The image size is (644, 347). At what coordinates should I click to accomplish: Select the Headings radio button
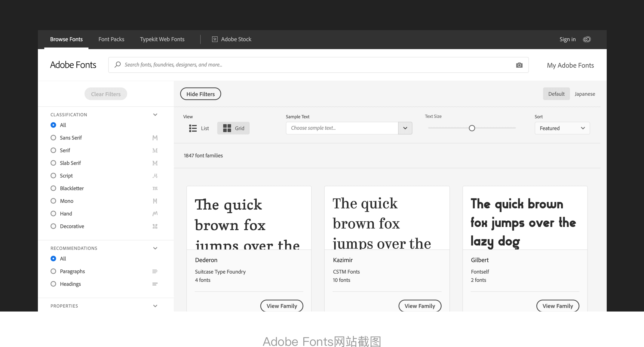tap(53, 284)
